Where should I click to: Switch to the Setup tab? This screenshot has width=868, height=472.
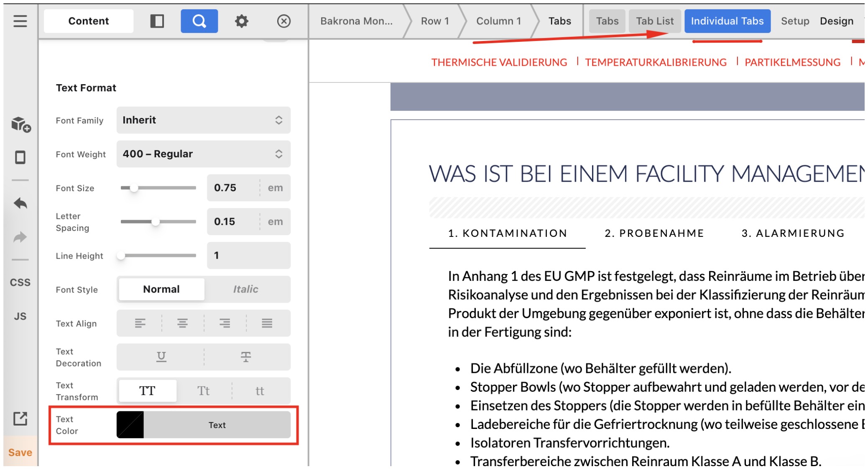pos(795,21)
